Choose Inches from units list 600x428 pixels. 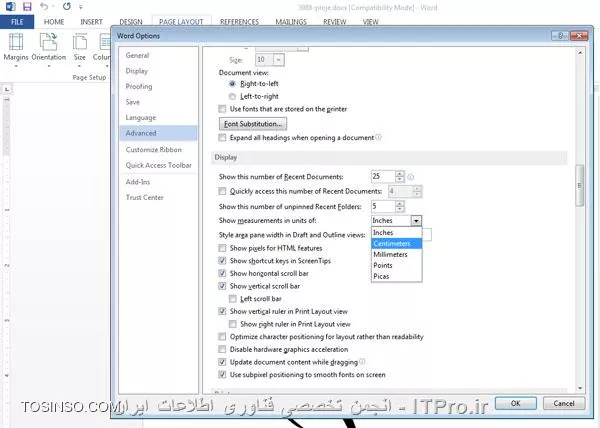tap(396, 233)
